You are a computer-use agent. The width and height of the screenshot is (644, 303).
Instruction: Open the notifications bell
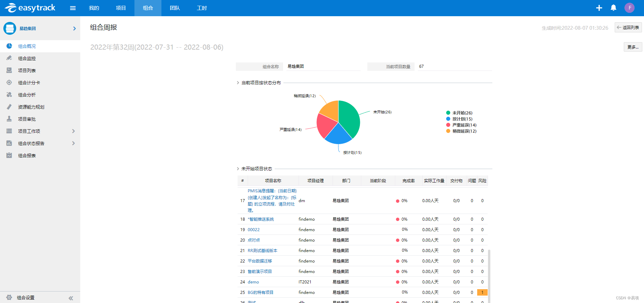613,8
